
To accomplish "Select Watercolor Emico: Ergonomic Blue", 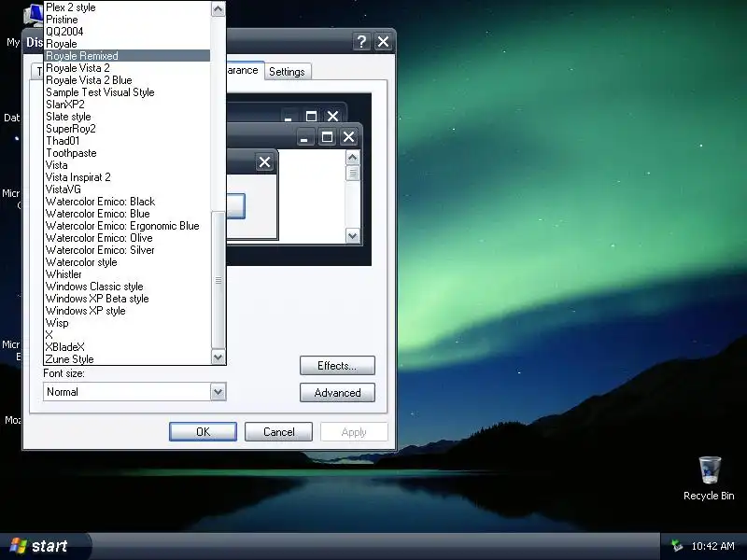I will point(127,226).
